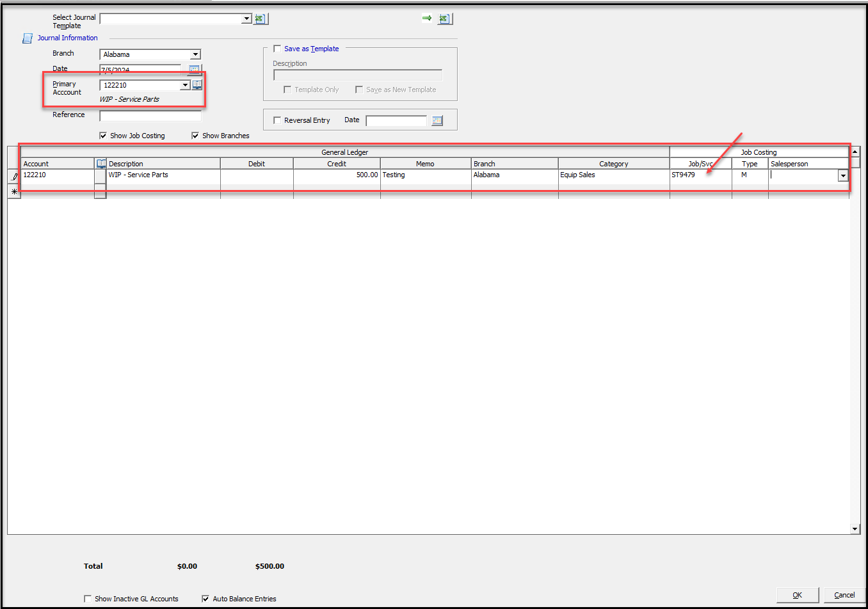Click the Alabama branch cell in grid

click(515, 175)
